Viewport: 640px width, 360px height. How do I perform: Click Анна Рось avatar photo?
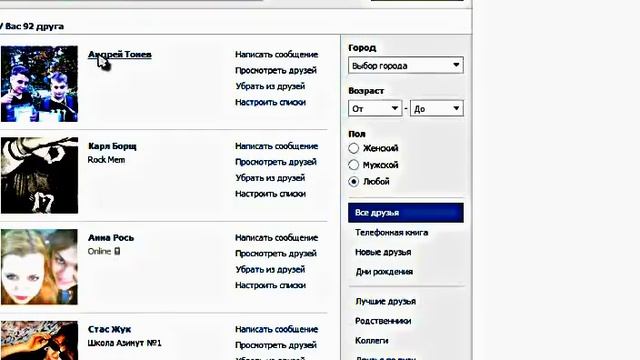(39, 267)
